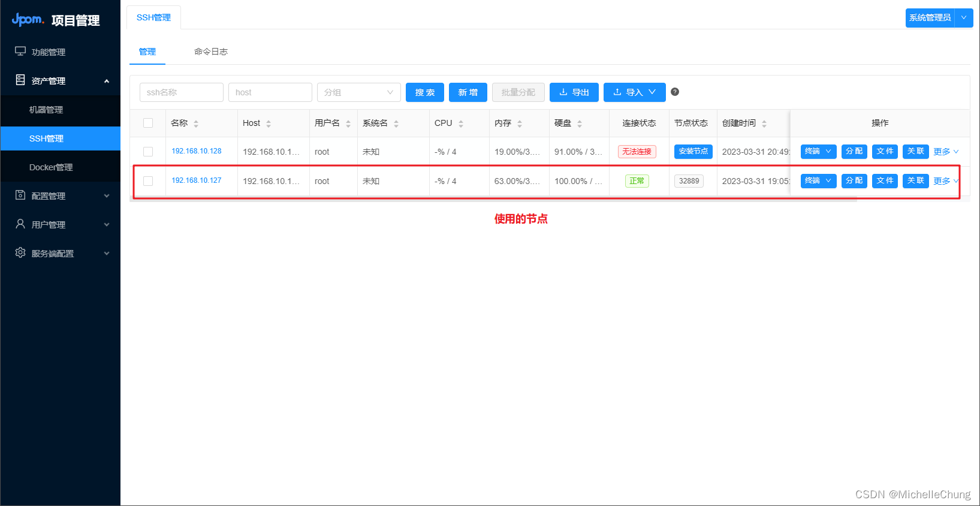Open the 系统管理员 user dropdown arrow
Image resolution: width=980 pixels, height=506 pixels.
pos(964,17)
